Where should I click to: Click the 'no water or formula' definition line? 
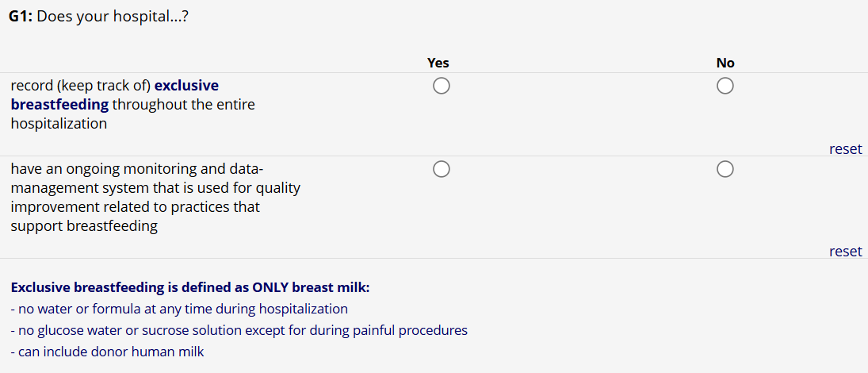(x=179, y=309)
